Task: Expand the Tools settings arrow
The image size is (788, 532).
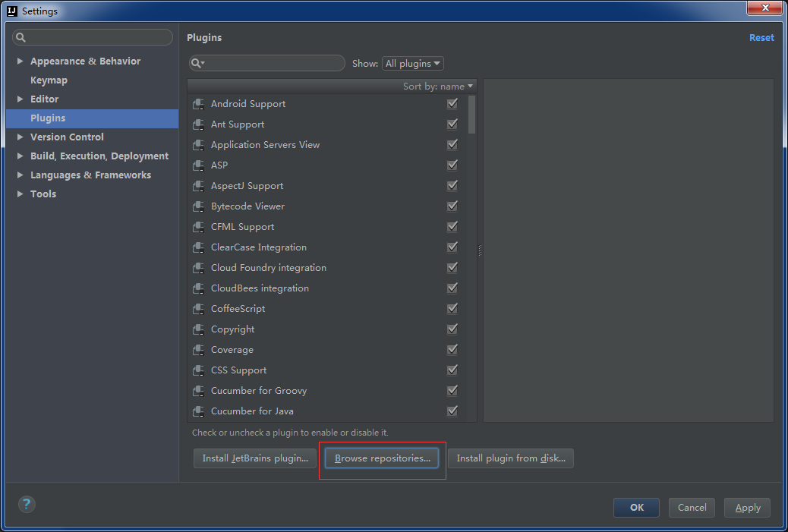Action: pos(20,194)
